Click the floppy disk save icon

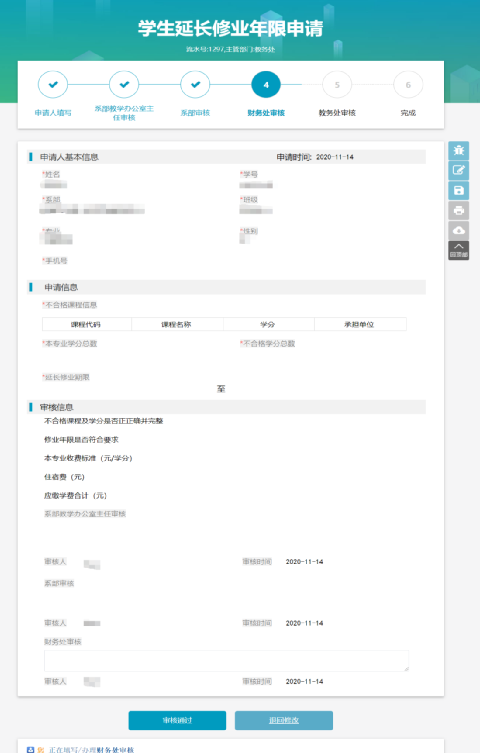458,190
